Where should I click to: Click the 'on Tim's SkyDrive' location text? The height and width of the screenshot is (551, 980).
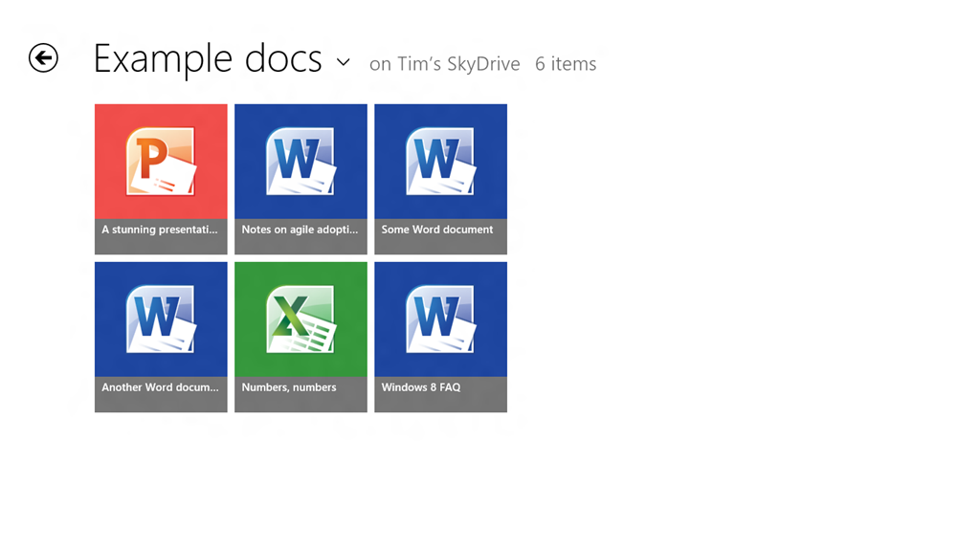pos(444,64)
